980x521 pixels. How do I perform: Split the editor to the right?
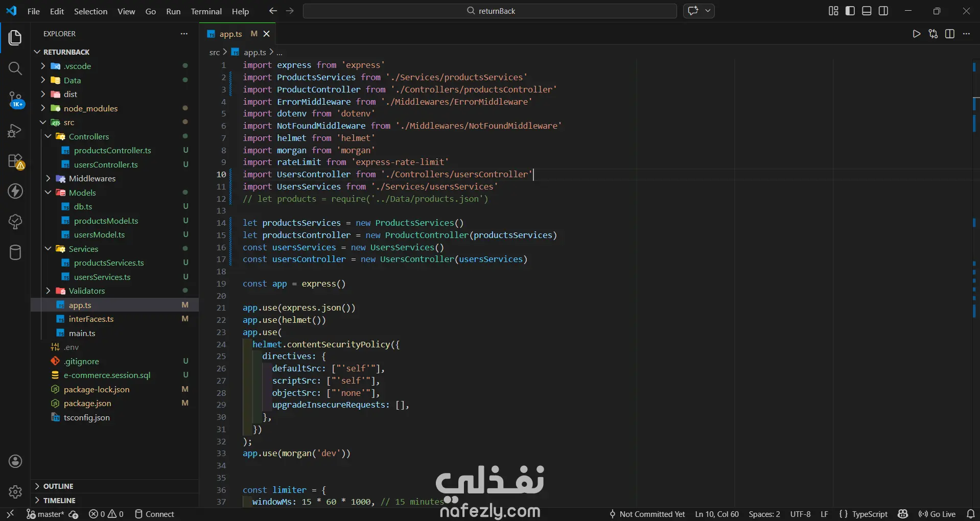click(950, 34)
